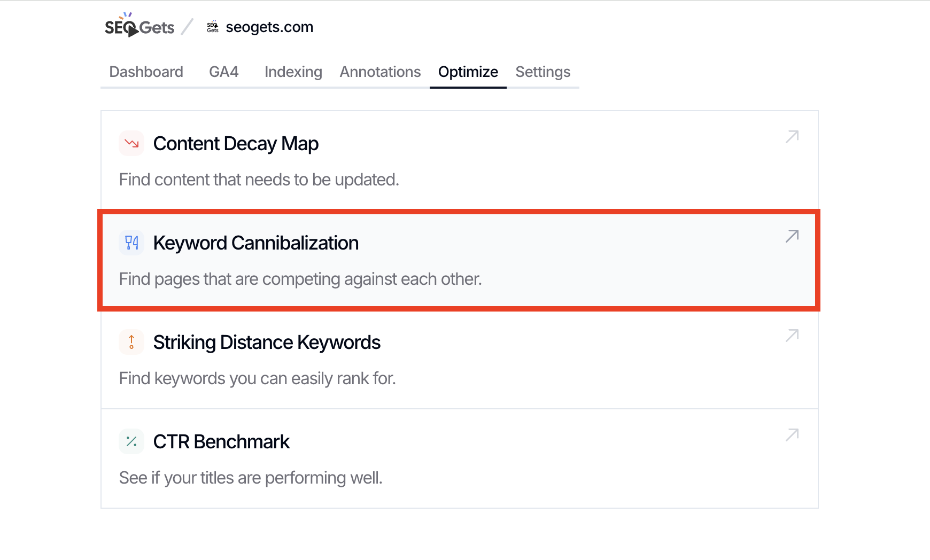Open Striking Distance Keywords via arrow icon

pos(792,336)
